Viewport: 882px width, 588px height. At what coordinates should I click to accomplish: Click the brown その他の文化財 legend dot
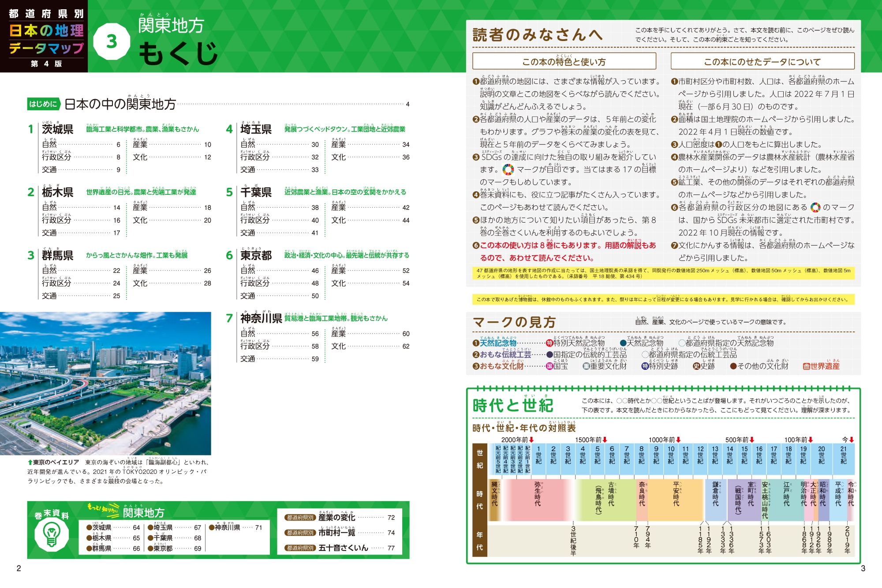pos(733,366)
